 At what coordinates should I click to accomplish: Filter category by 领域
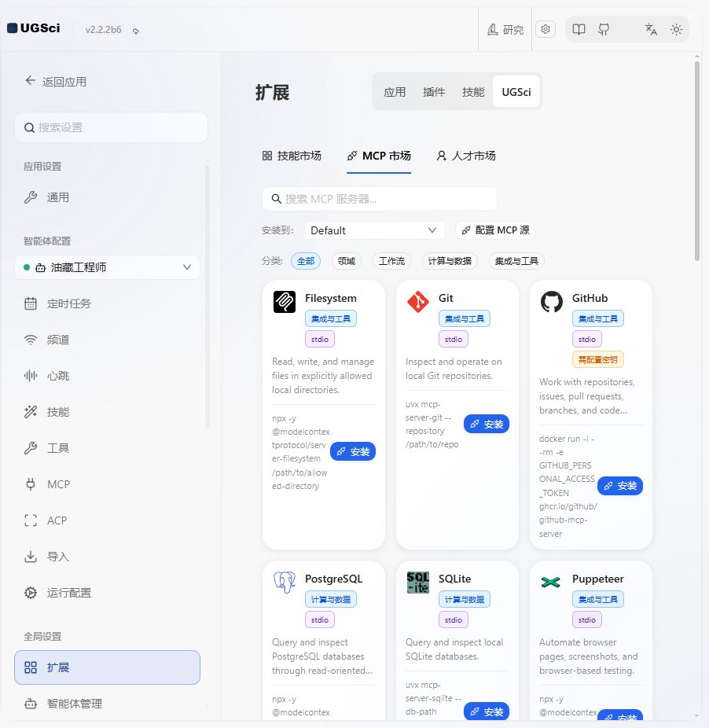pos(347,261)
